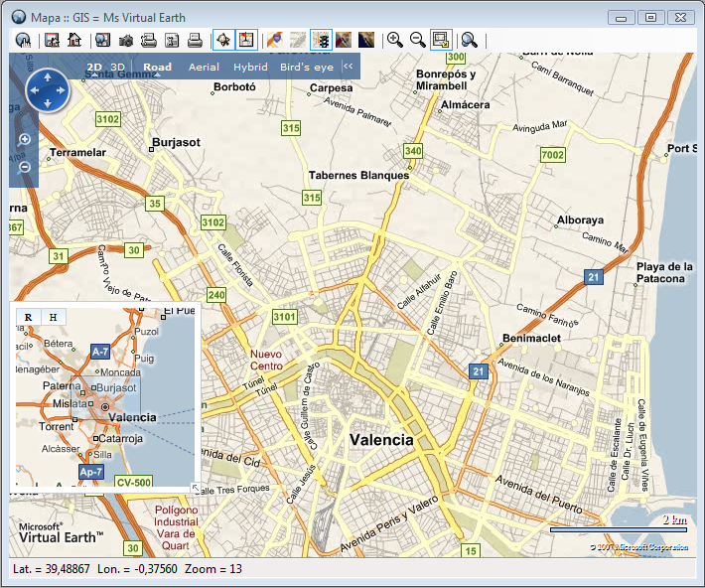Toggle the traffic light toolbar button

(x=321, y=40)
